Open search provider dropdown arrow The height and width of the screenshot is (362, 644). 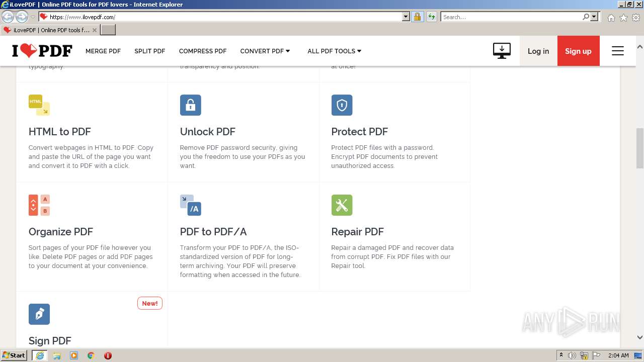tap(594, 17)
